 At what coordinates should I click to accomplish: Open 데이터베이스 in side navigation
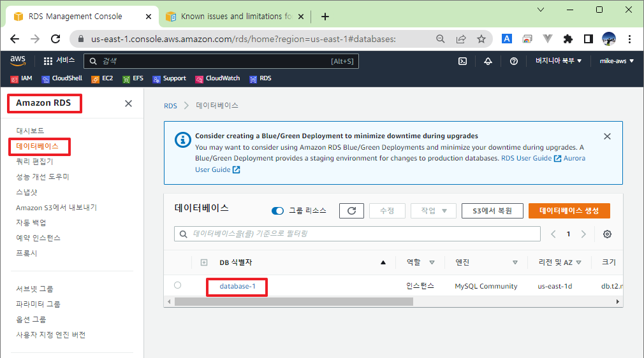click(x=38, y=146)
